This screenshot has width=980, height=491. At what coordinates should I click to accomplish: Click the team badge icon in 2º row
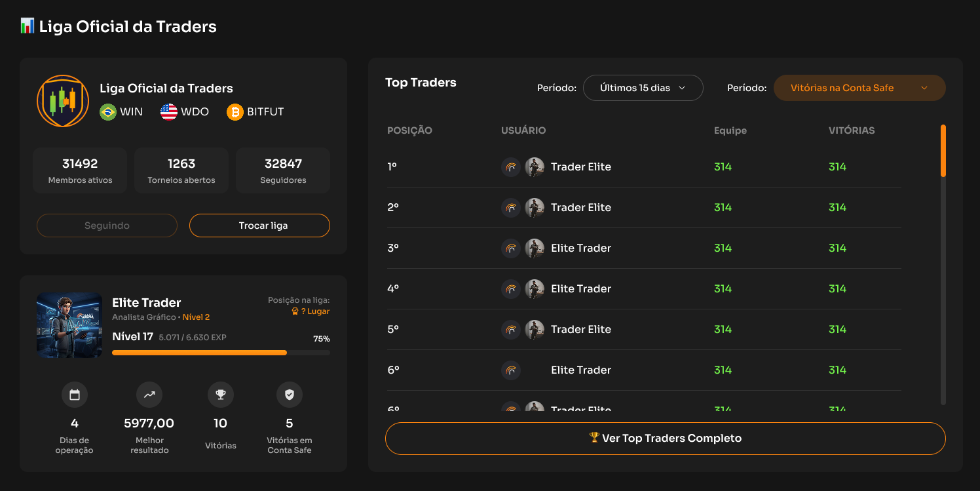(x=511, y=208)
